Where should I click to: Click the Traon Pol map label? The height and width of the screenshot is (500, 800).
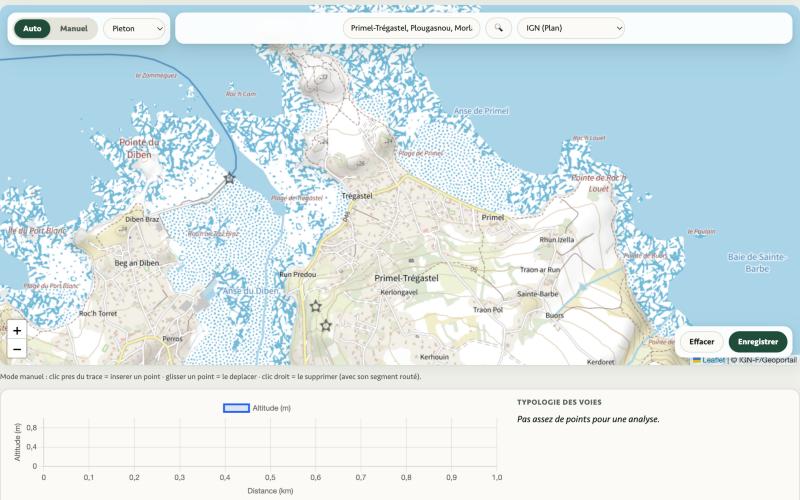[488, 310]
